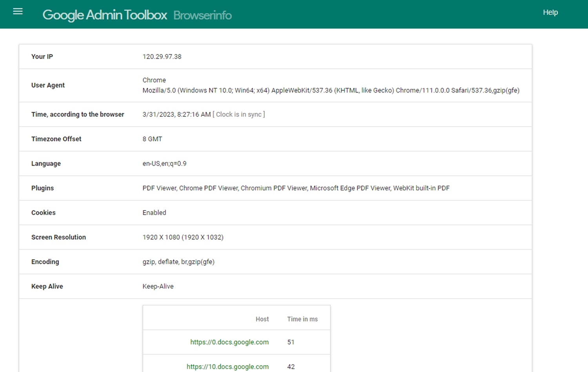Click the Time in ms column header

pos(302,319)
